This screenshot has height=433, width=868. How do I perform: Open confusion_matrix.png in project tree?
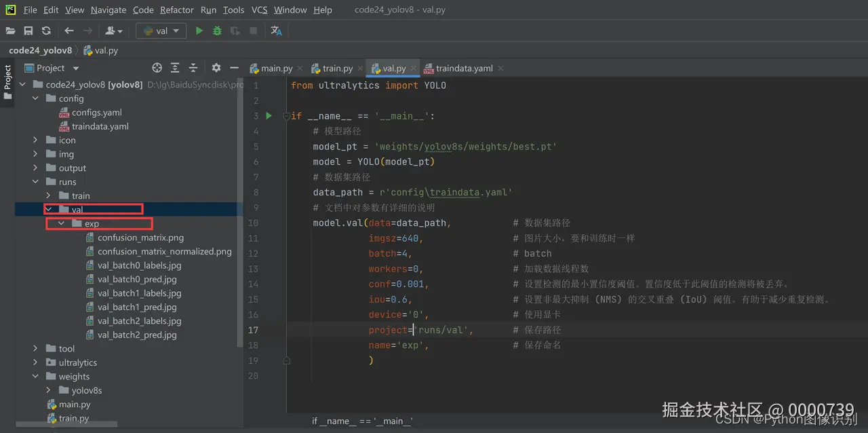click(140, 238)
